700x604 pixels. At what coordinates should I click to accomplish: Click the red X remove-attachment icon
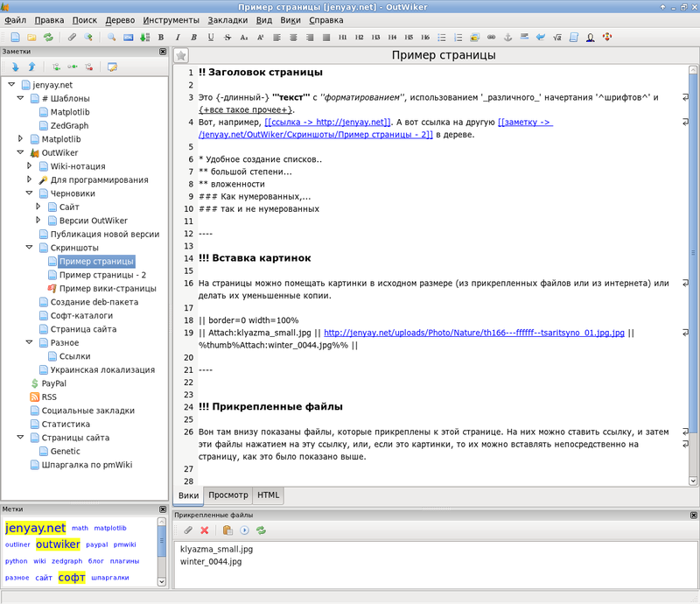(205, 530)
